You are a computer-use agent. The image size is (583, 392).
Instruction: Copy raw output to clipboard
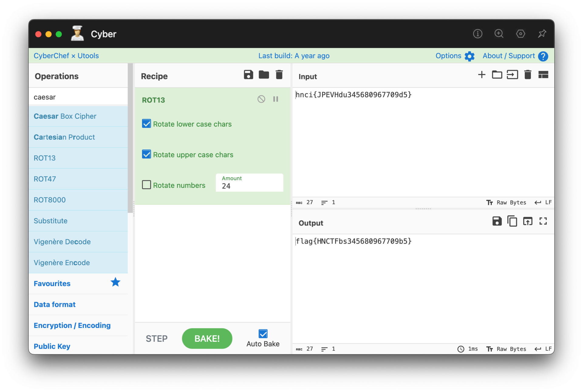click(x=512, y=221)
